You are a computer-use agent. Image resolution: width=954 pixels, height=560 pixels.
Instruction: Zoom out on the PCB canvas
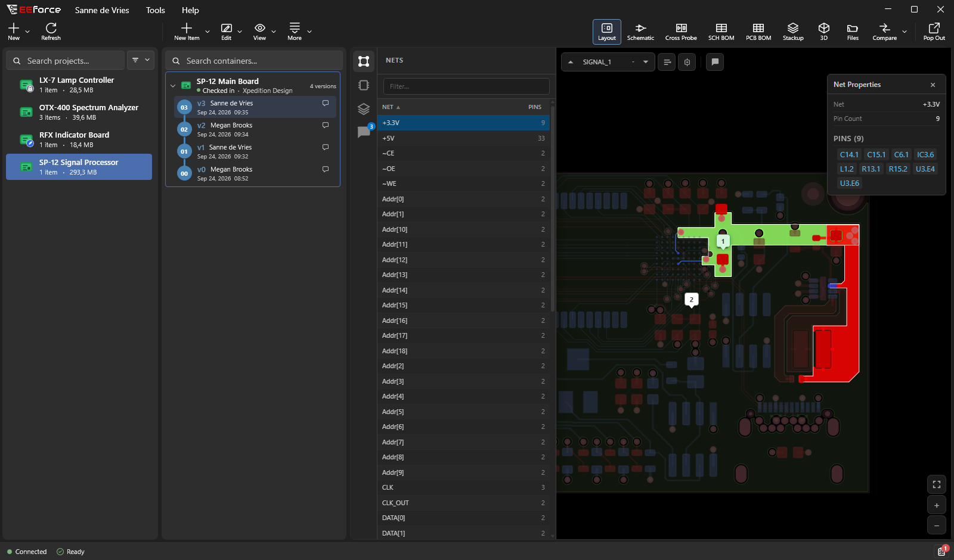pyautogui.click(x=937, y=525)
